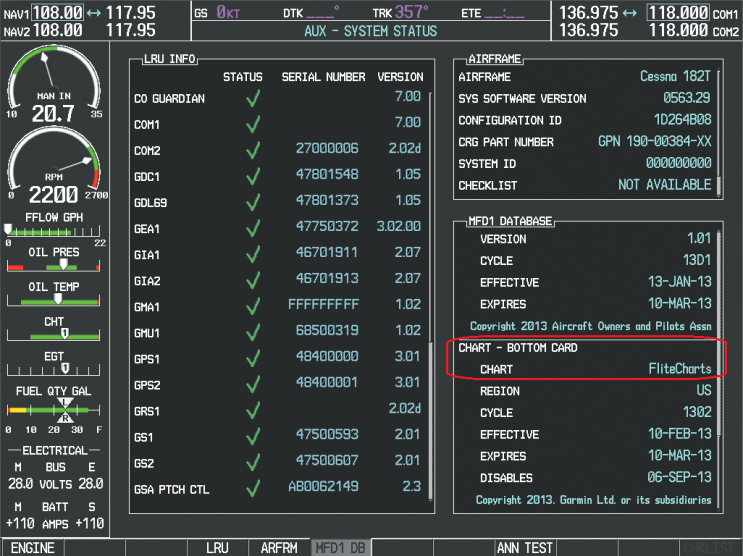Click the FUEL QTY GAL gauge

click(54, 410)
